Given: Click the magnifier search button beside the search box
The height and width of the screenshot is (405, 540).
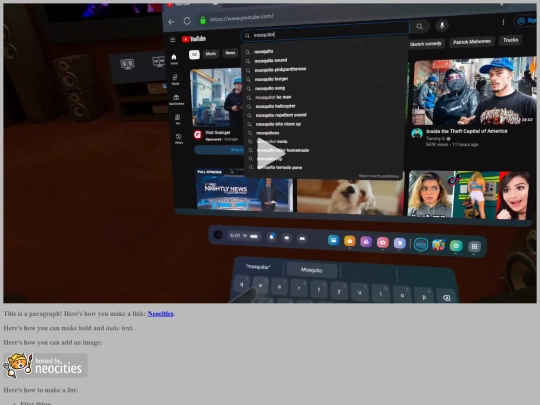Looking at the screenshot, I should (419, 26).
